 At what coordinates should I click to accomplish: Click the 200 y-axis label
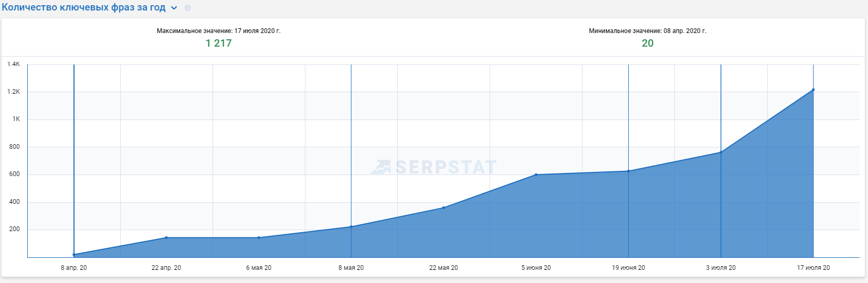15,229
